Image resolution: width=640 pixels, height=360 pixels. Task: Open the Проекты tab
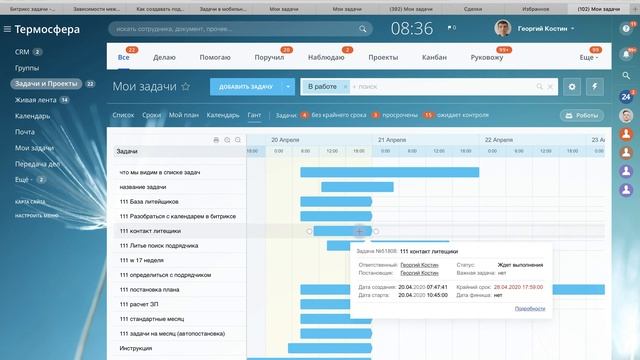(383, 58)
